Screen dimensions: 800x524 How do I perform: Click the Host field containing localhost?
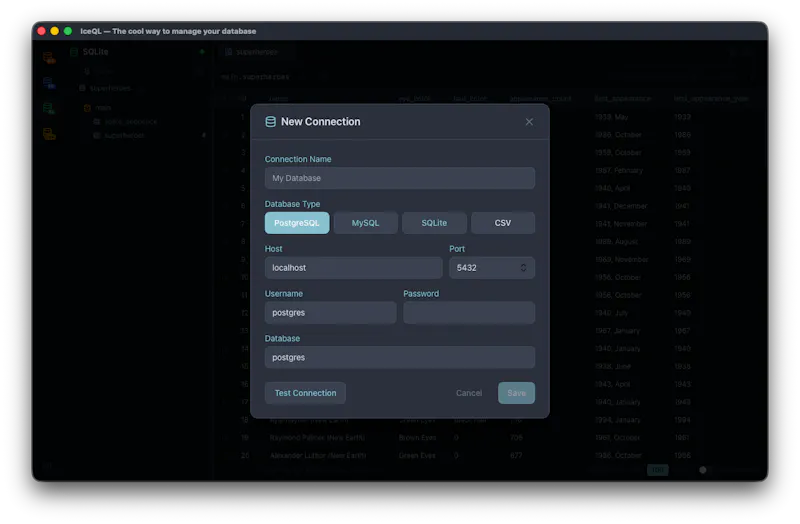point(353,268)
